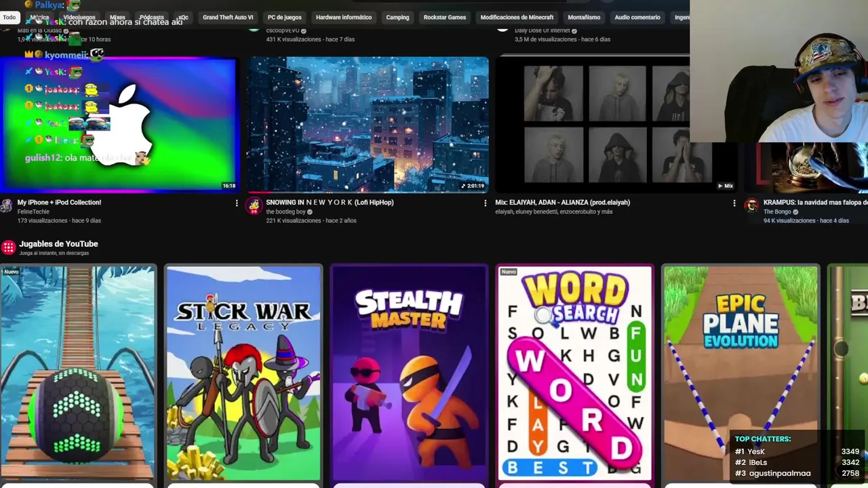The image size is (868, 488).
Task: Click the Jugables de YouTube red icon
Action: [x=8, y=247]
